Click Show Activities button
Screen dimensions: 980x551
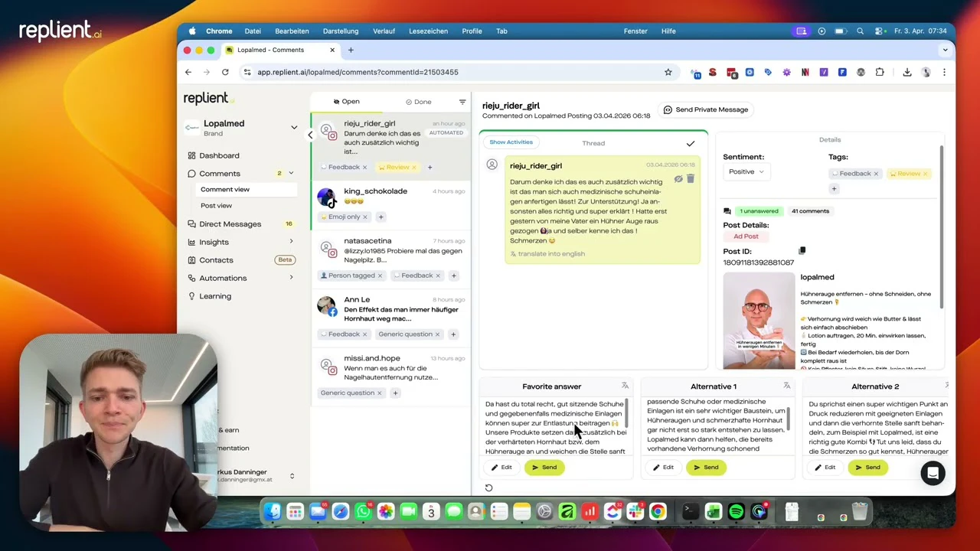pos(511,142)
